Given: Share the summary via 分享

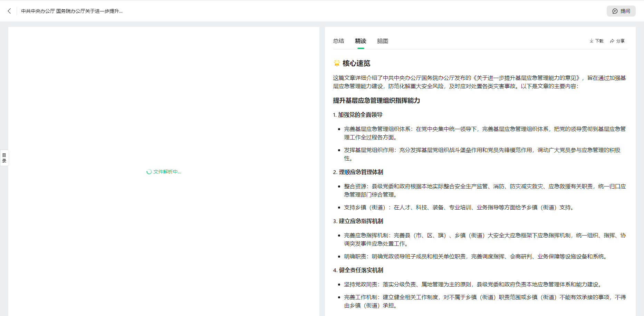Looking at the screenshot, I should [617, 41].
